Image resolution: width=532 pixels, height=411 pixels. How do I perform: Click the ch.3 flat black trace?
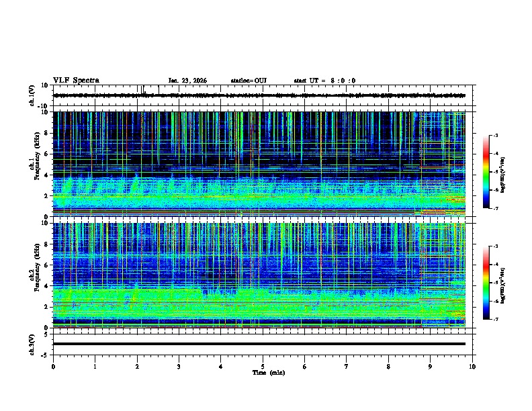[259, 344]
